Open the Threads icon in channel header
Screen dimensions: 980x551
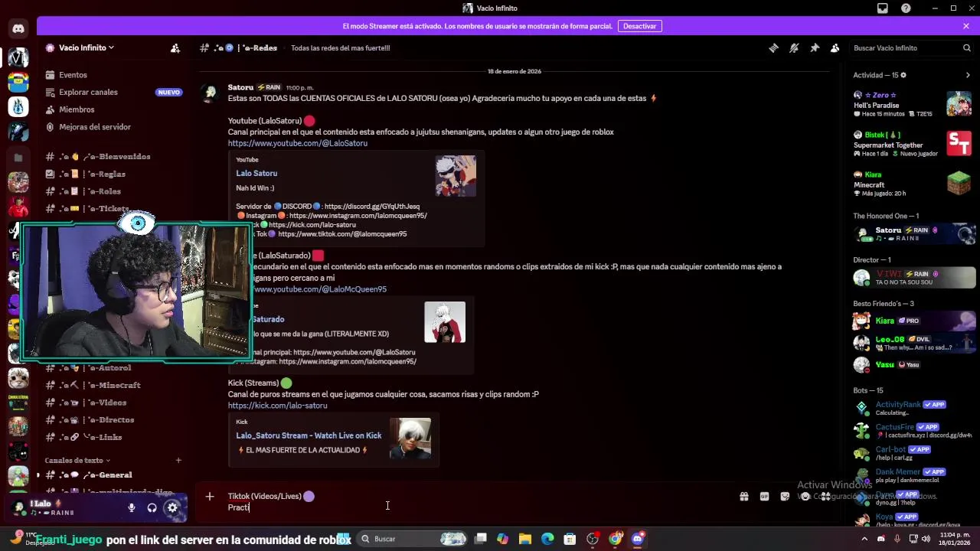pos(773,47)
